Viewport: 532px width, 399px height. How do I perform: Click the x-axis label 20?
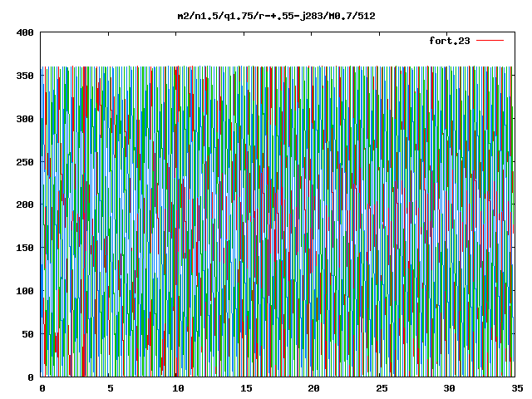[314, 388]
